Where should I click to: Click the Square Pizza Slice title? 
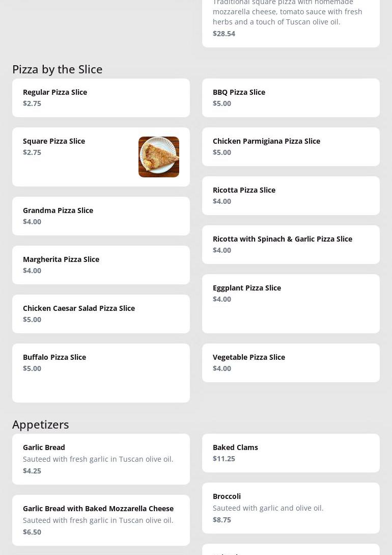click(x=54, y=141)
